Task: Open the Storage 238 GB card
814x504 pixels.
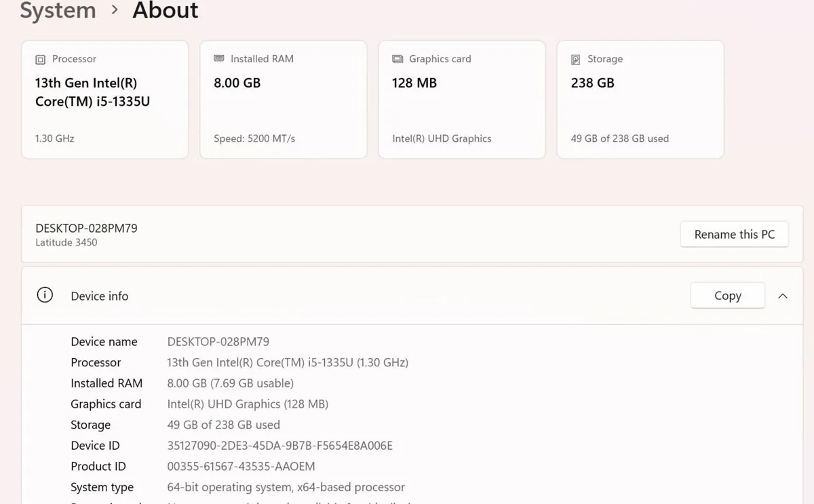Action: (x=640, y=100)
